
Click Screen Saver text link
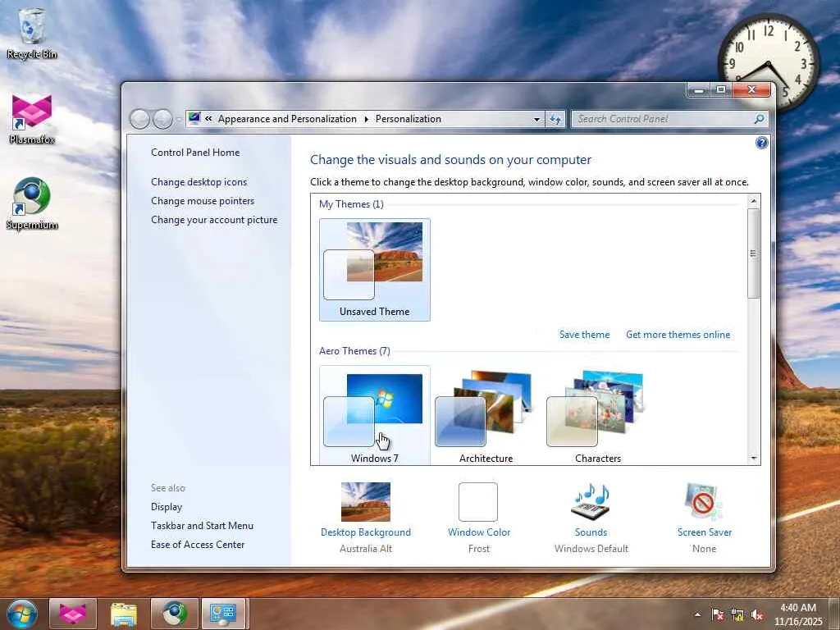[x=705, y=532]
